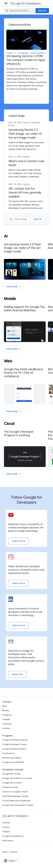
Task: Click See posts under AI section
Action: 14,286
